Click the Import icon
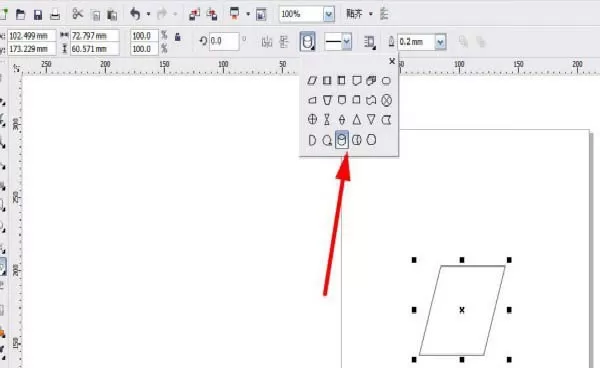The image size is (600, 368). (x=194, y=15)
